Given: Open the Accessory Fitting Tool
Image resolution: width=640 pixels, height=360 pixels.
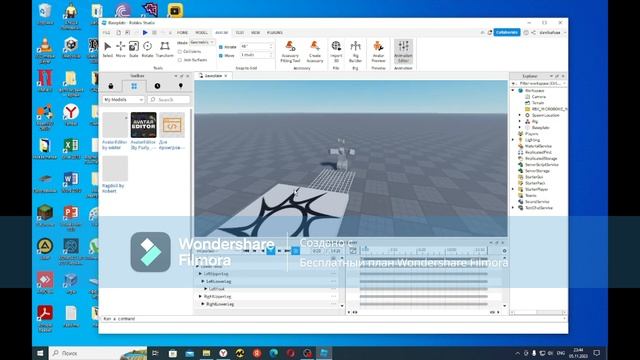Looking at the screenshot, I should pyautogui.click(x=290, y=51).
